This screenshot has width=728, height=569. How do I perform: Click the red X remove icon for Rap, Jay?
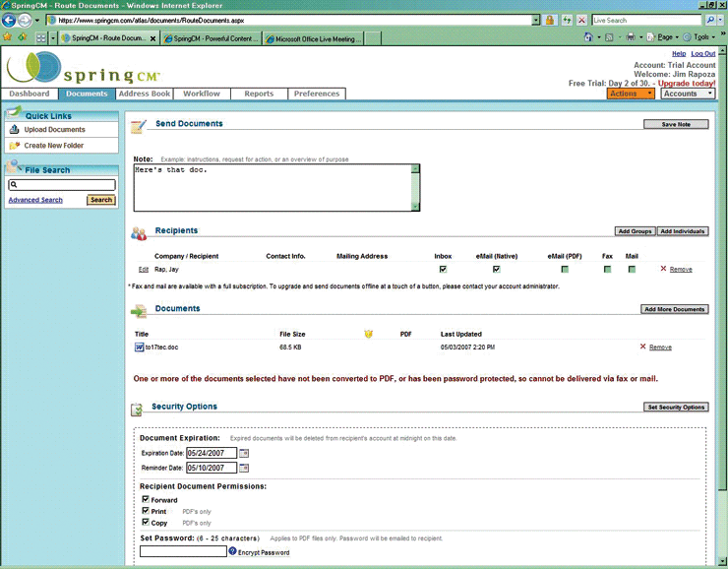coord(664,269)
